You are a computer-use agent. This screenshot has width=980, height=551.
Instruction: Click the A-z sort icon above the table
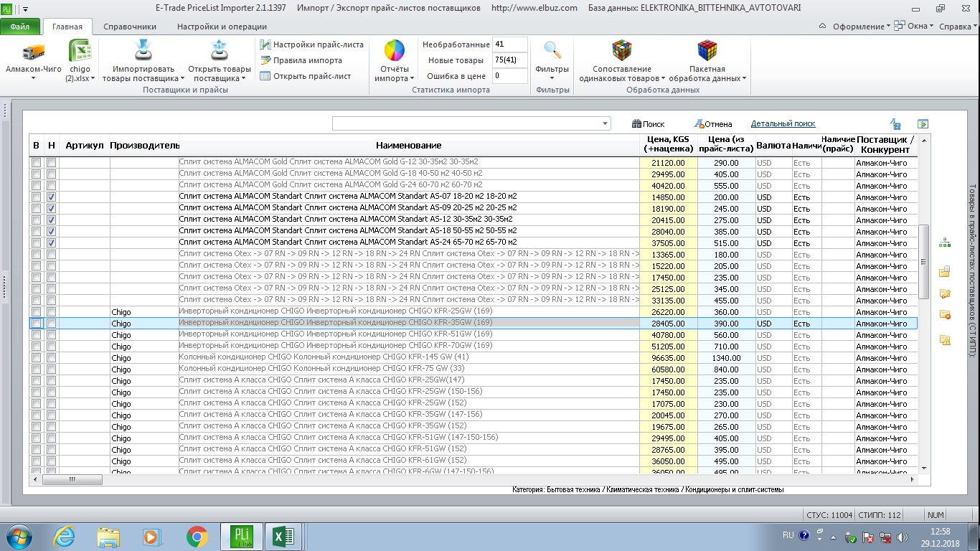pos(895,124)
